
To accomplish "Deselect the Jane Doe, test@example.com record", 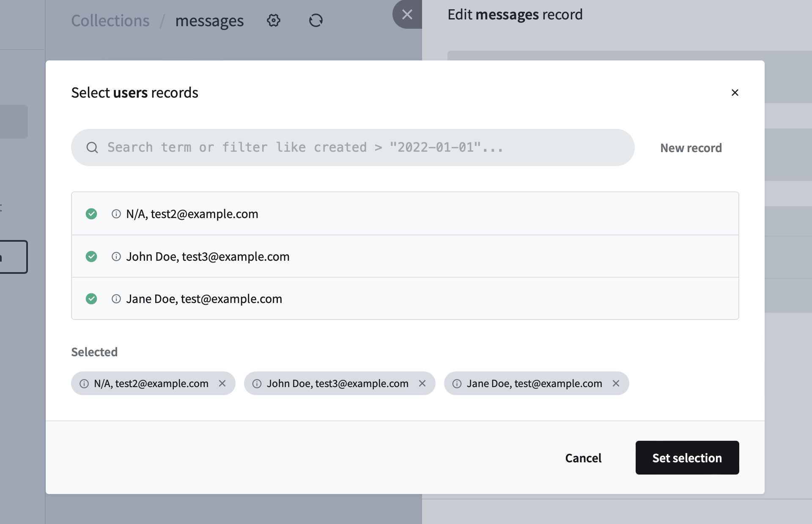I will (x=91, y=299).
